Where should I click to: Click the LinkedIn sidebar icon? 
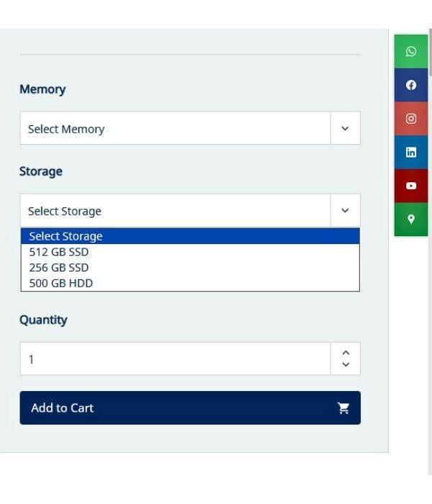coord(411,152)
